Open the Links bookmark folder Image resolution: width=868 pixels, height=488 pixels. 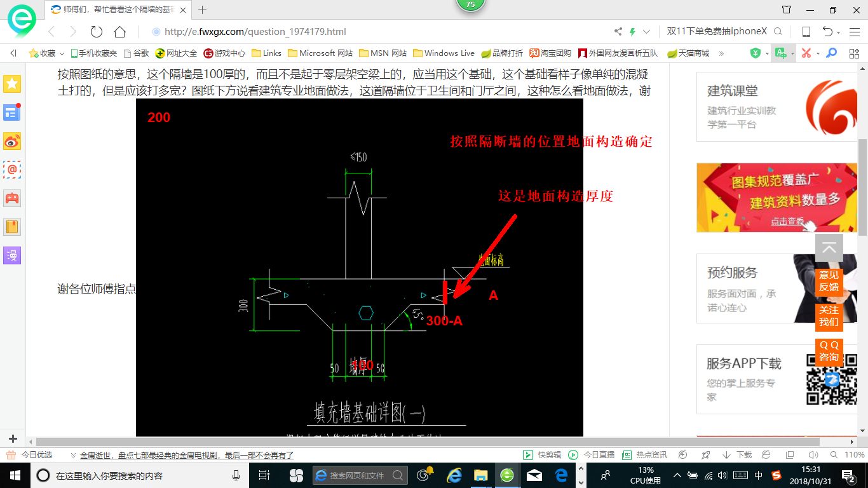267,53
